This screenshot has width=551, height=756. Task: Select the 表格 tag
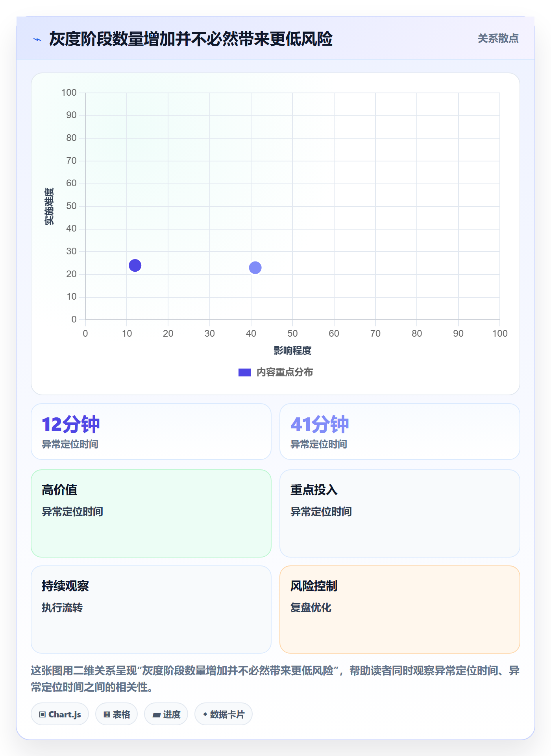(116, 714)
